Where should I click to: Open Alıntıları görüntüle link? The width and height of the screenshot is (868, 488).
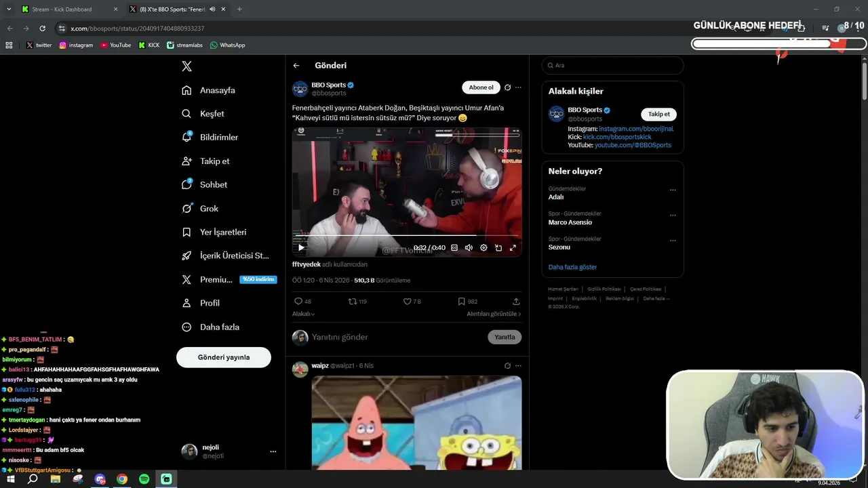[x=494, y=314]
